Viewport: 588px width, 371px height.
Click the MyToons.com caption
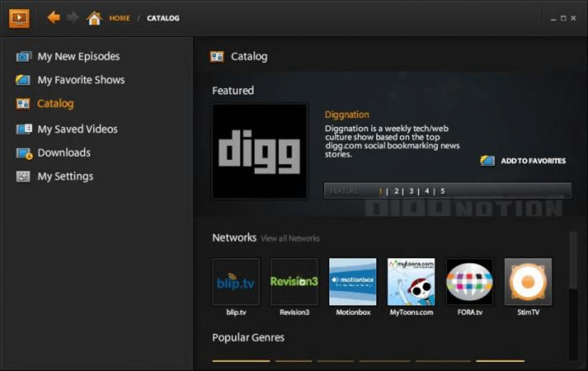[x=412, y=312]
